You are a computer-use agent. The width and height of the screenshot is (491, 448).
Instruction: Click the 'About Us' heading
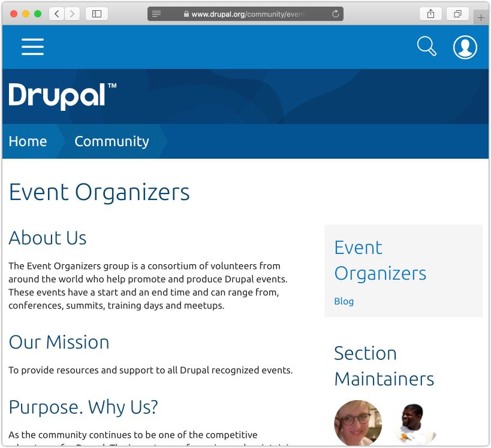tap(47, 238)
